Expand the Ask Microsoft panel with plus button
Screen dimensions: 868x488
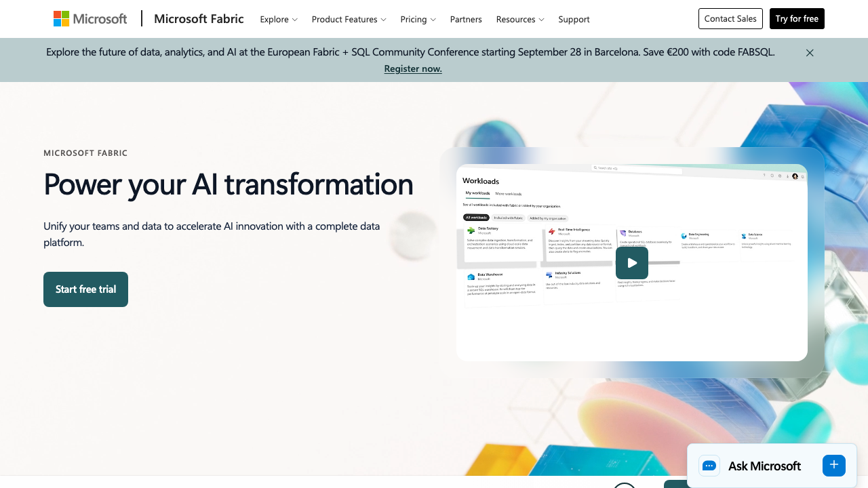(x=834, y=466)
